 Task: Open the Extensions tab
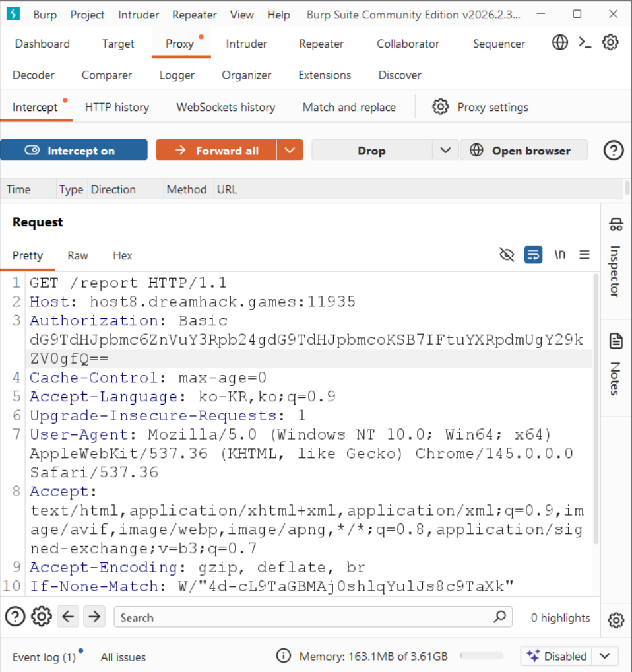point(325,75)
